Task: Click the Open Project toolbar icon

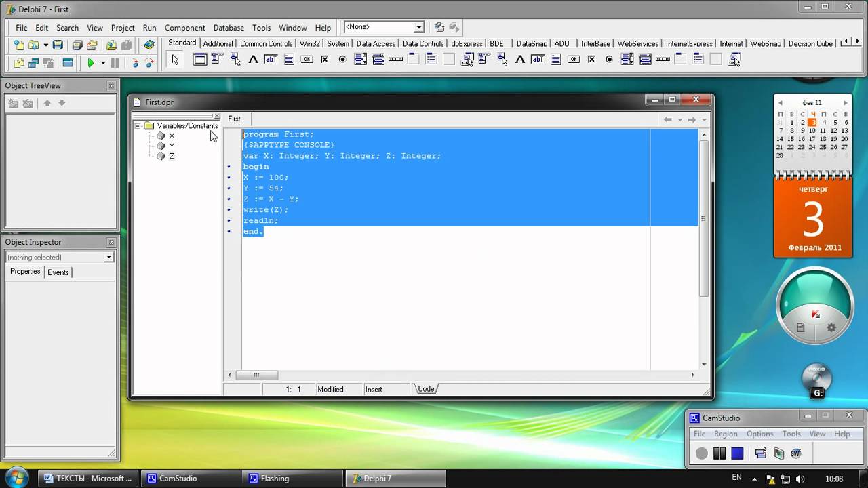Action: point(92,45)
